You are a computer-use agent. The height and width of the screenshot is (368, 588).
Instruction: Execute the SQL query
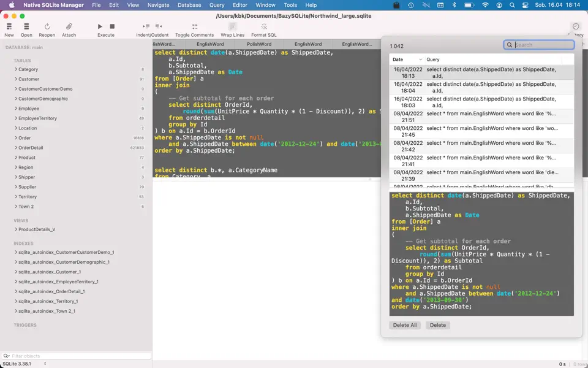point(100,28)
